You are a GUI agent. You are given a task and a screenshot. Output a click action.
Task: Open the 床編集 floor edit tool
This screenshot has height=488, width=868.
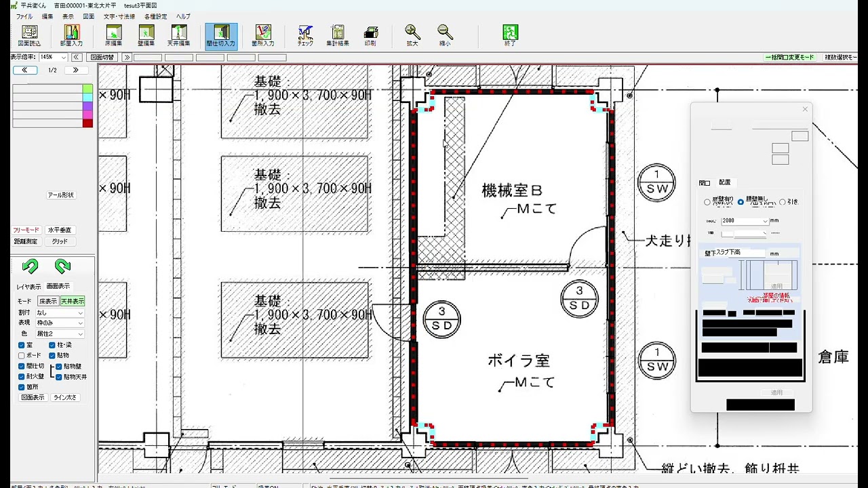point(113,36)
